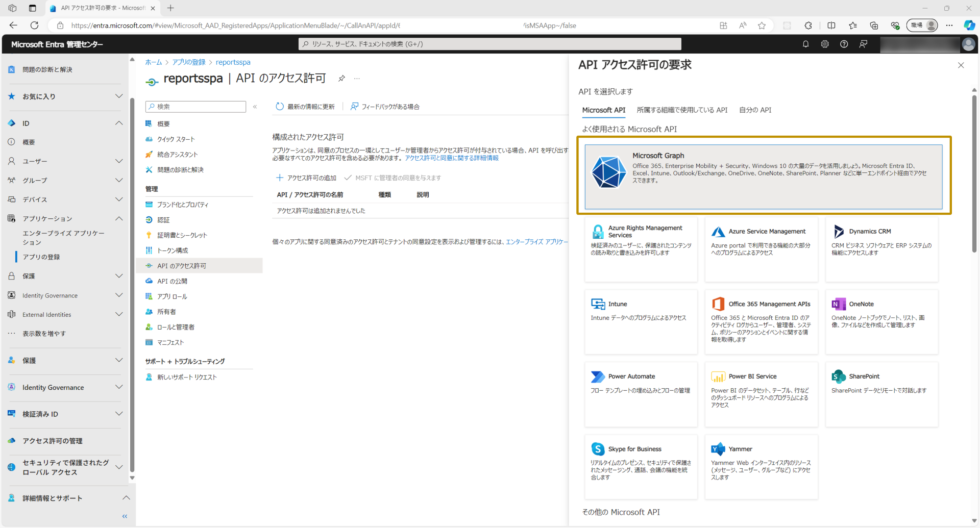Switch to Microsoft API tab

pyautogui.click(x=603, y=110)
